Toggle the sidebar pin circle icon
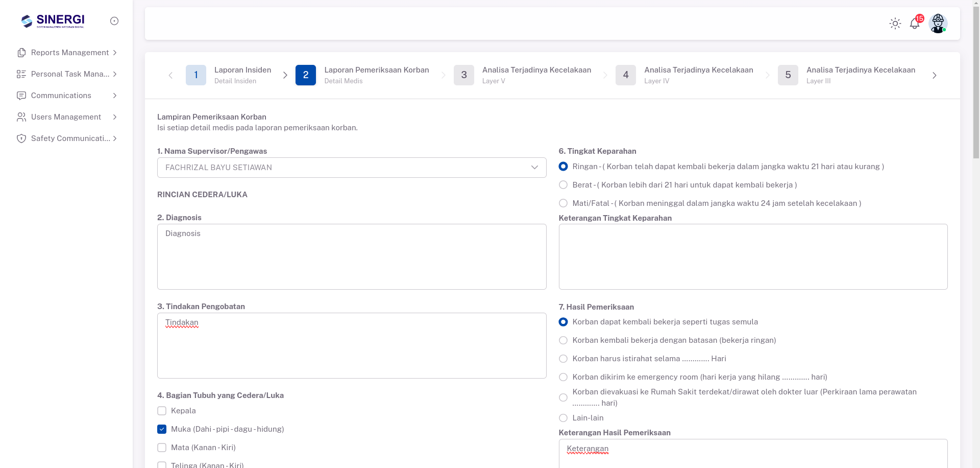This screenshot has height=468, width=980. pos(114,21)
